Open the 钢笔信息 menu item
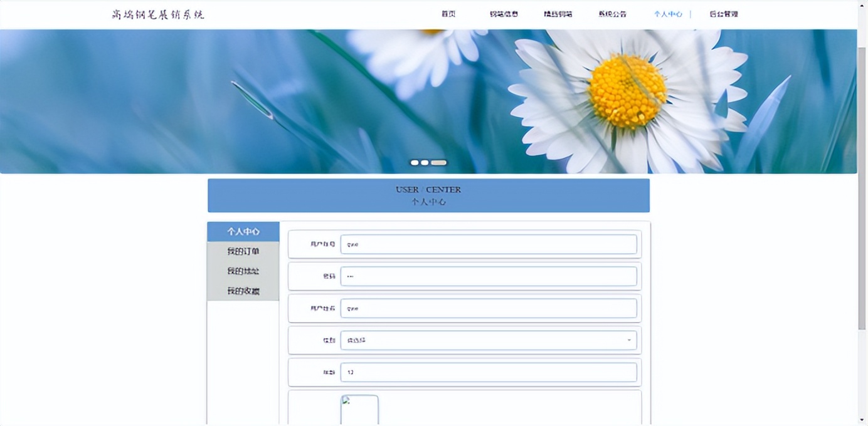The width and height of the screenshot is (868, 426). point(504,14)
